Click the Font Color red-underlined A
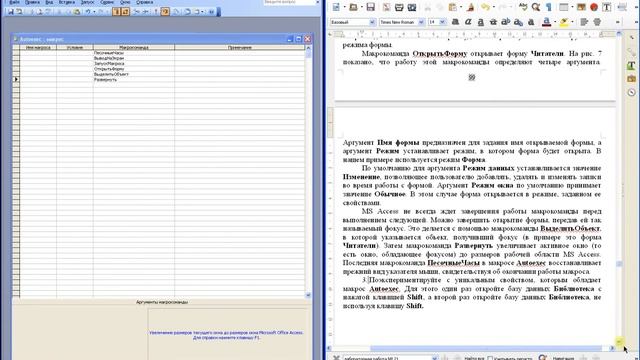640x360 pixels. (x=547, y=22)
